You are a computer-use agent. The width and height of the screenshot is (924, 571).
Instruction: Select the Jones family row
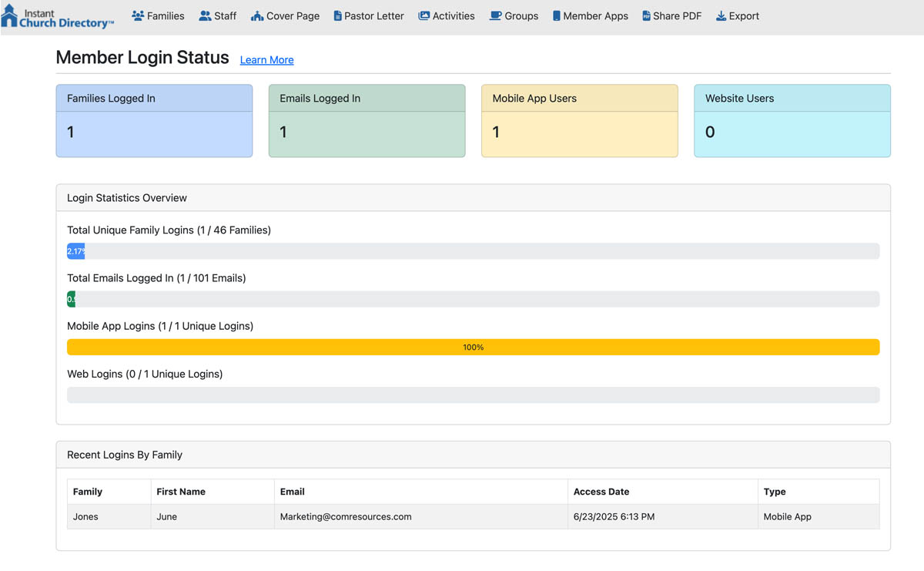pos(474,517)
